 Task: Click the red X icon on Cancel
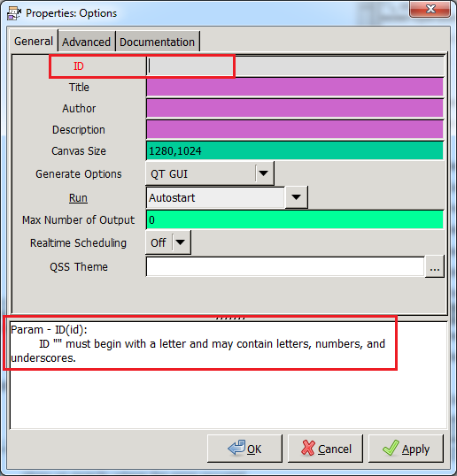point(308,448)
